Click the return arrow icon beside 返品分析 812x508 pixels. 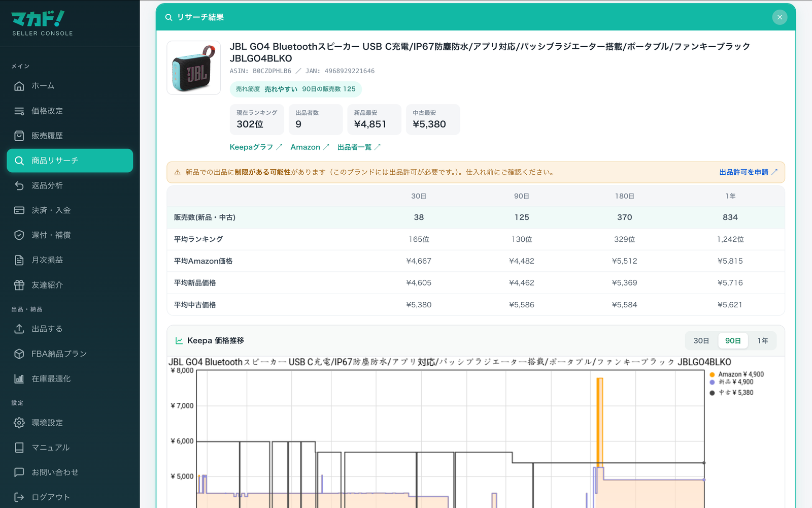[x=19, y=185]
